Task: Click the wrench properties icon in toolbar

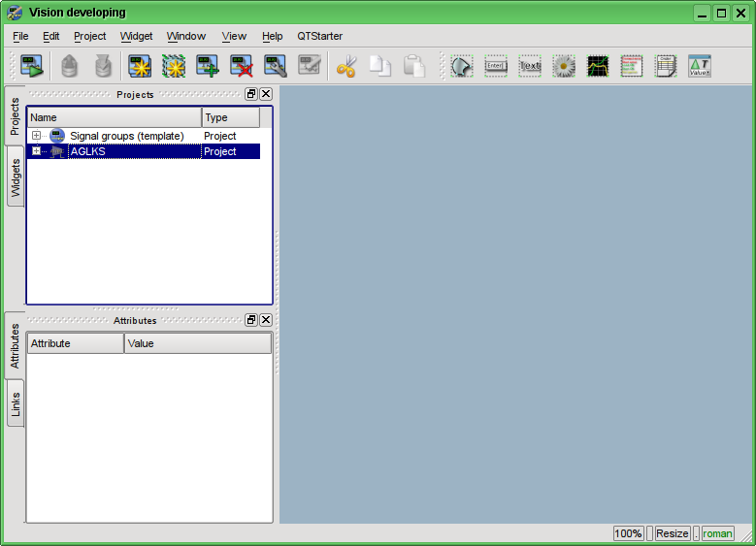Action: tap(275, 67)
